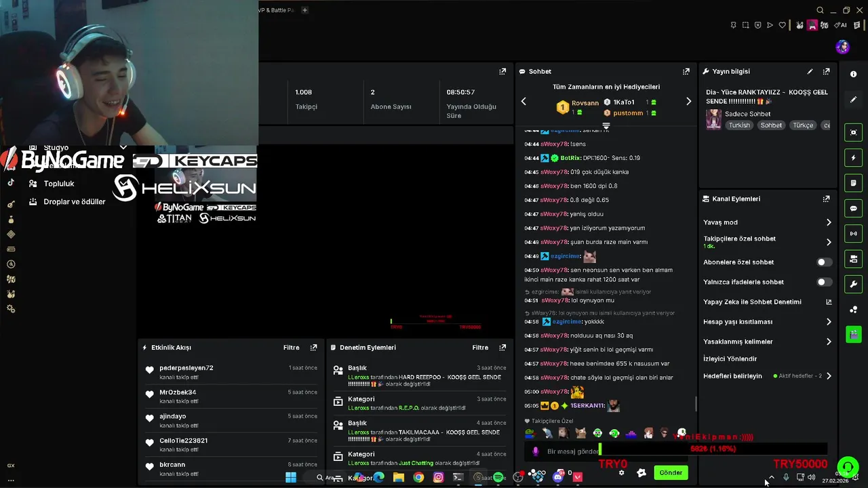Click the chat panel scrollbar
The width and height of the screenshot is (868, 488).
(x=696, y=404)
